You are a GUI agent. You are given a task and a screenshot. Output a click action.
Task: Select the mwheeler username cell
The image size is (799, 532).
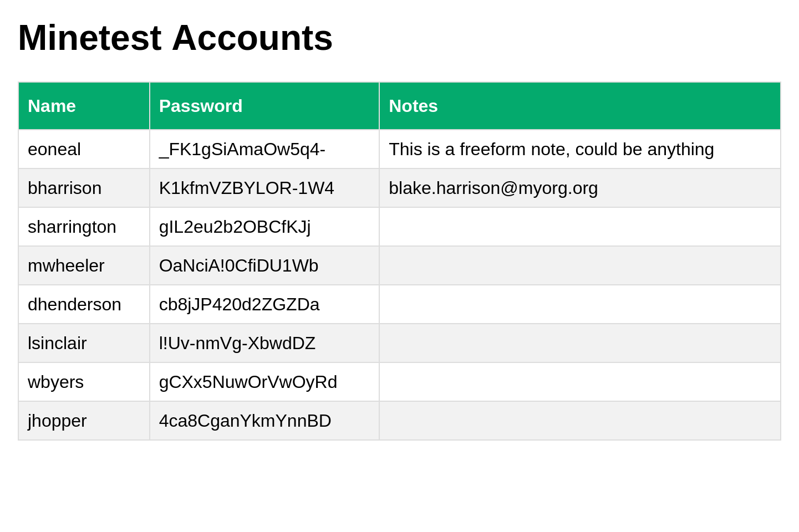(x=66, y=265)
